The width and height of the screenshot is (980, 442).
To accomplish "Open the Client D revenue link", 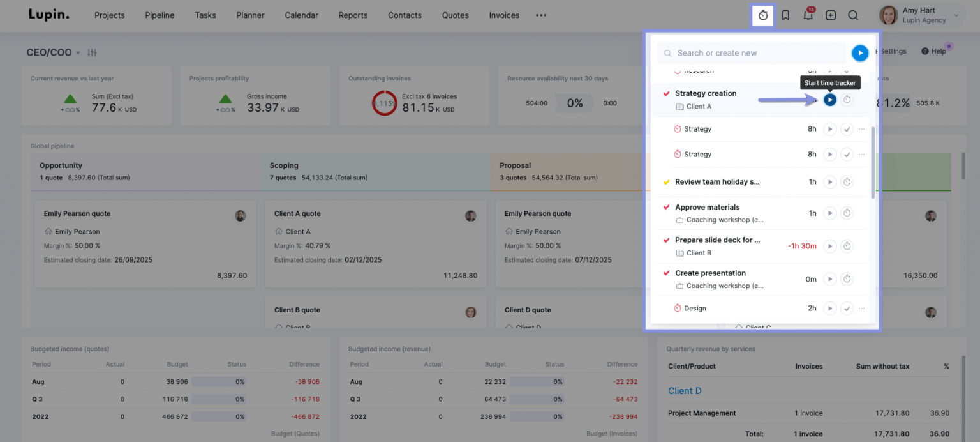I will click(685, 390).
